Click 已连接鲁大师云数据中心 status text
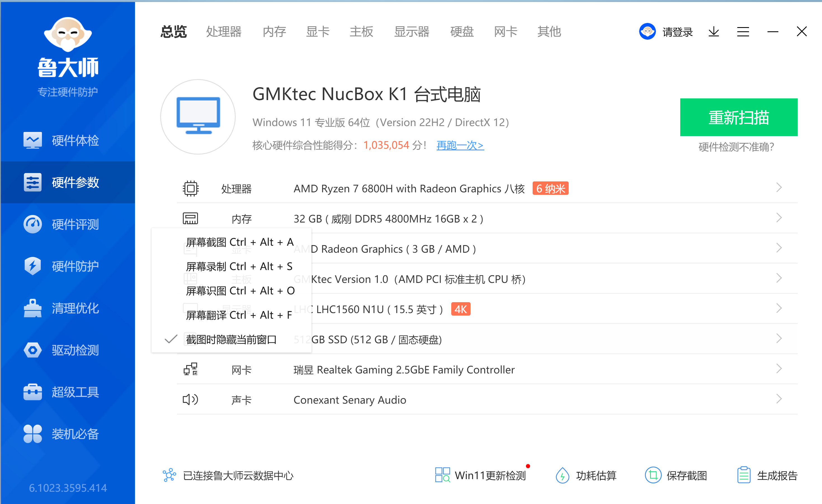The width and height of the screenshot is (822, 504). click(238, 475)
